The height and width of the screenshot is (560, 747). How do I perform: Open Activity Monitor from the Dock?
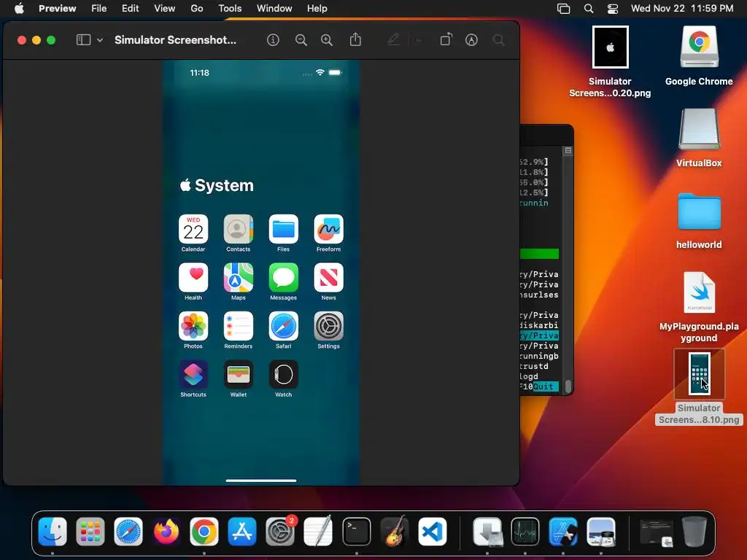(x=525, y=531)
